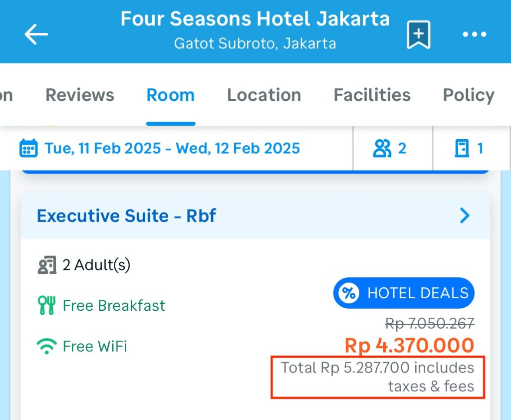The height and width of the screenshot is (420, 511).
Task: Tap the room door icon showing 1
Action: pos(462,149)
